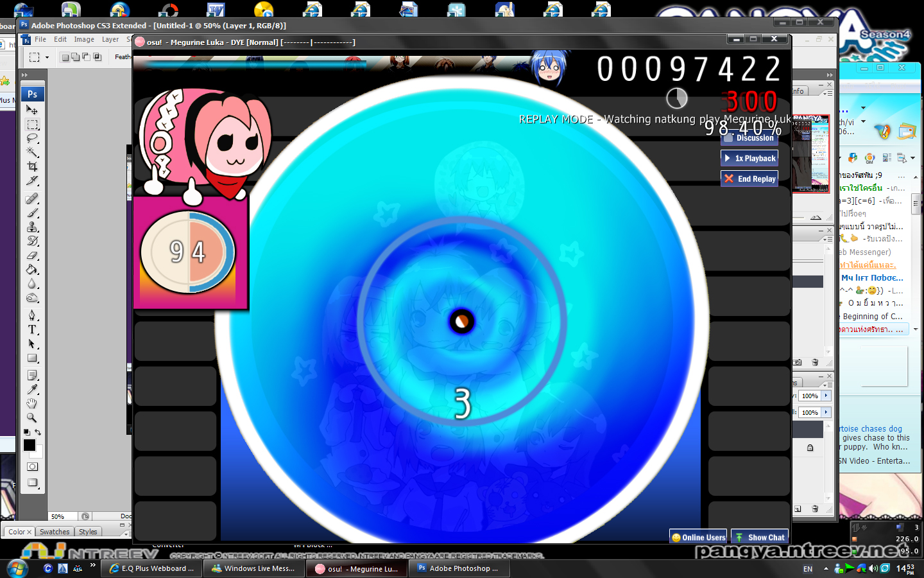
Task: Click End Replay in osu!
Action: (749, 179)
